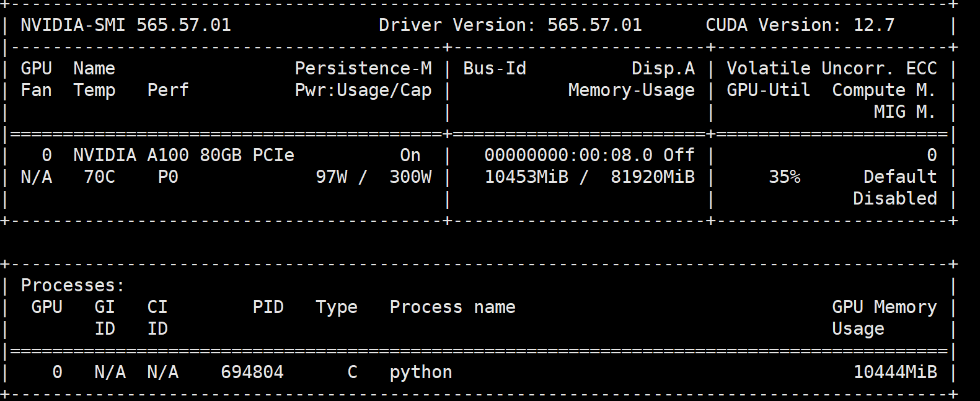Click the Temp column header
The width and height of the screenshot is (980, 401).
[x=94, y=90]
